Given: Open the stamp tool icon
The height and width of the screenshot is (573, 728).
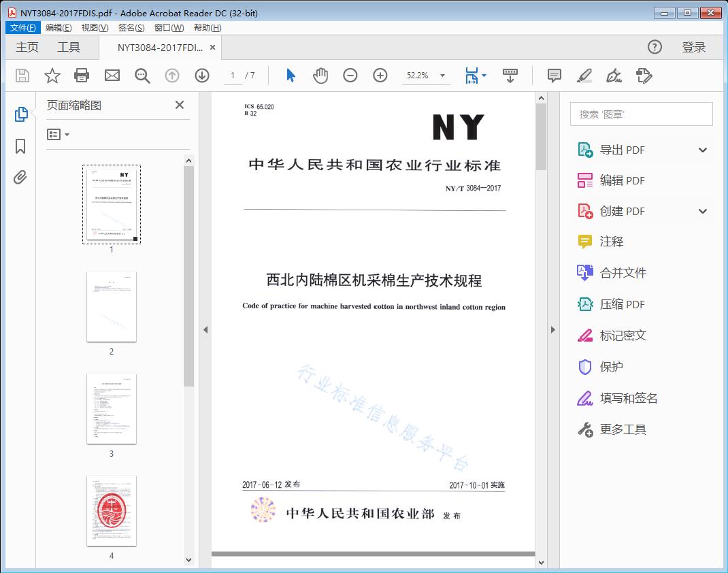Looking at the screenshot, I should [x=644, y=76].
